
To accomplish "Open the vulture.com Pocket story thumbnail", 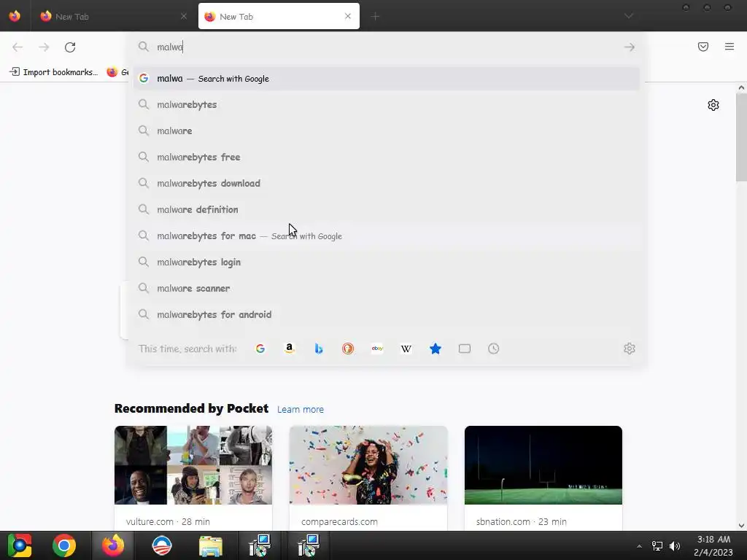I will click(x=193, y=464).
